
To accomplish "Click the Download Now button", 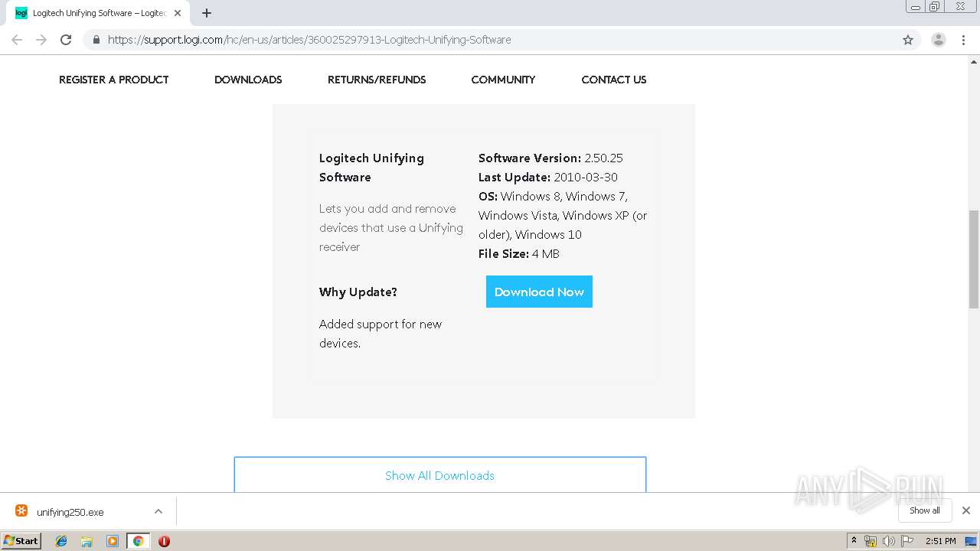I will point(539,292).
